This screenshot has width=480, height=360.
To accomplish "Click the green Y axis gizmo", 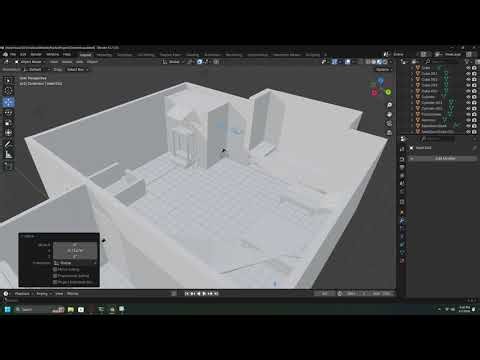I will (x=388, y=92).
